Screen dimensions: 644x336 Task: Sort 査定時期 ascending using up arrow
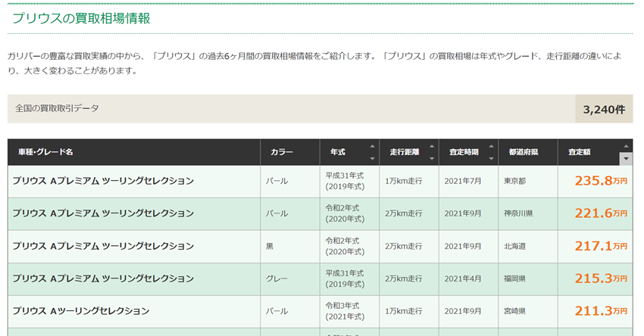[491, 146]
